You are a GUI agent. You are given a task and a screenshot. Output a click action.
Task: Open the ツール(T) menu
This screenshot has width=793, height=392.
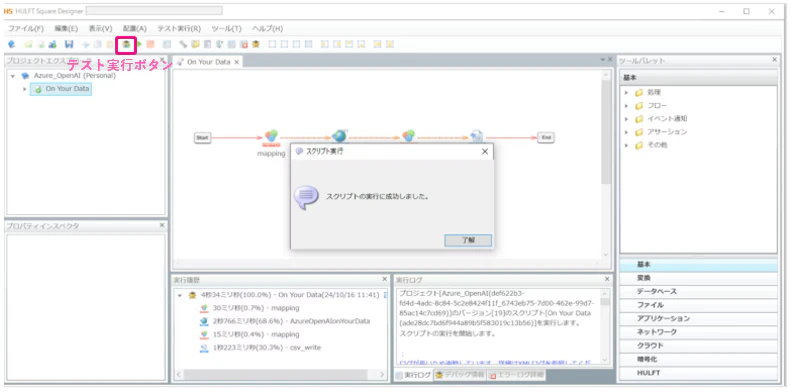pyautogui.click(x=227, y=29)
